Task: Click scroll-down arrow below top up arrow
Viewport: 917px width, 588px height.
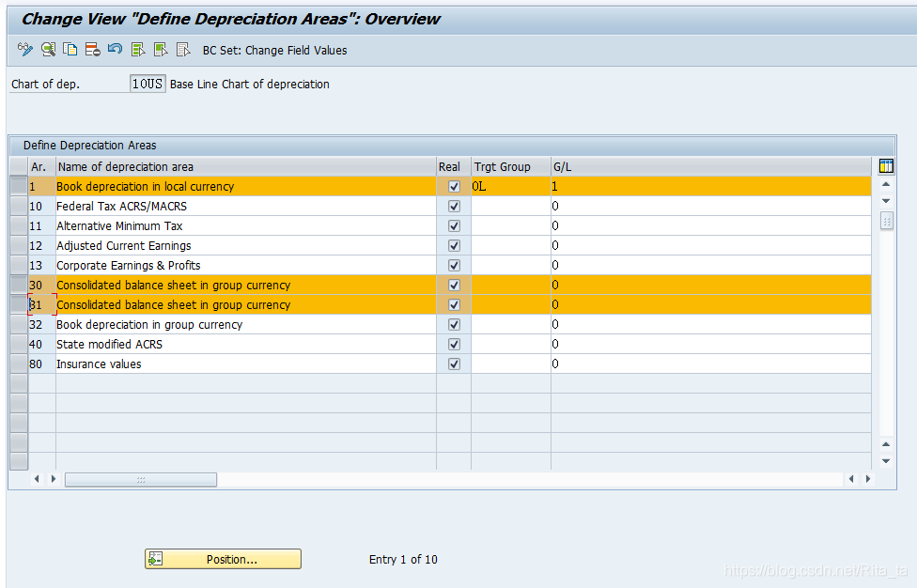Action: pyautogui.click(x=886, y=200)
